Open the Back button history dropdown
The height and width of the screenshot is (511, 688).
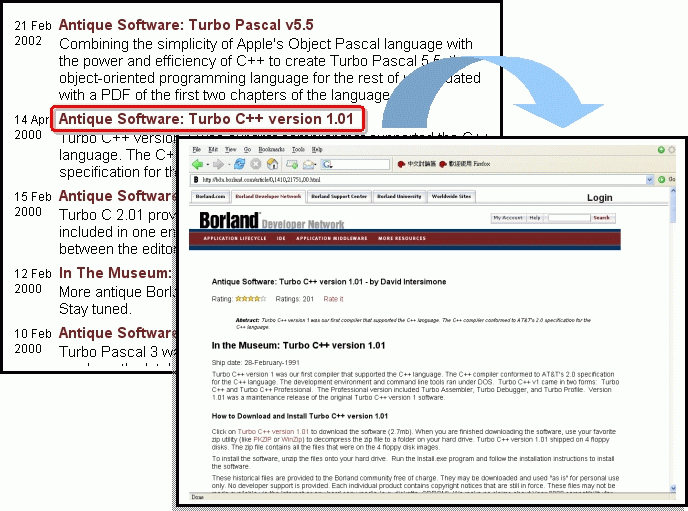pyautogui.click(x=207, y=165)
